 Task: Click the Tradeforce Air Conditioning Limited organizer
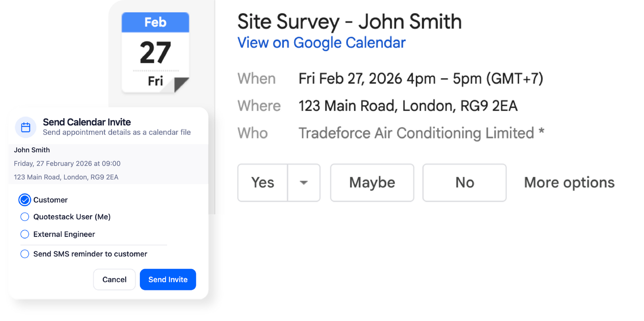click(x=416, y=133)
